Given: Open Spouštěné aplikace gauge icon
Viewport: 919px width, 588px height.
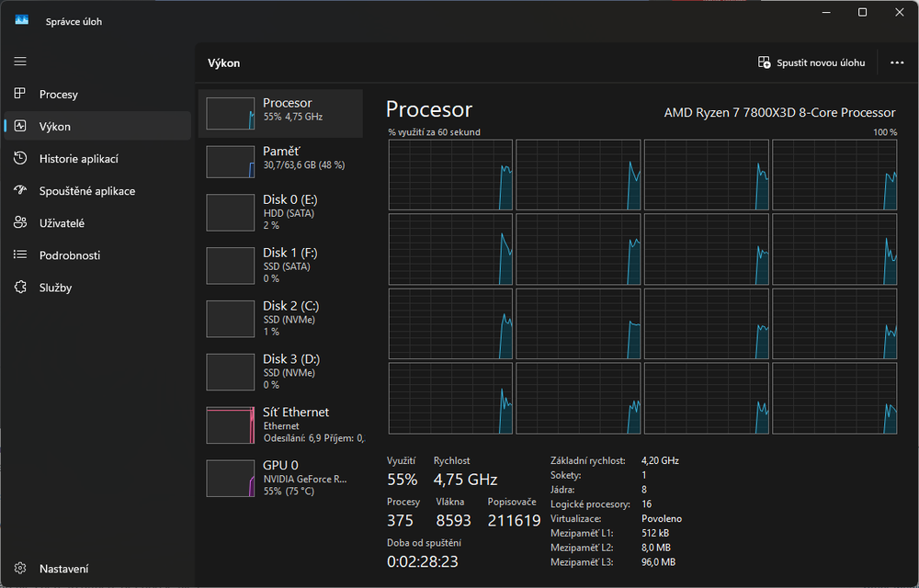Looking at the screenshot, I should (20, 191).
